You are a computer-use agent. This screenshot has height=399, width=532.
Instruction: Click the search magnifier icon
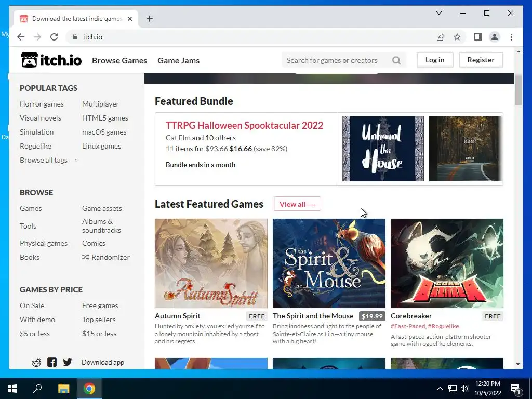[x=396, y=60]
